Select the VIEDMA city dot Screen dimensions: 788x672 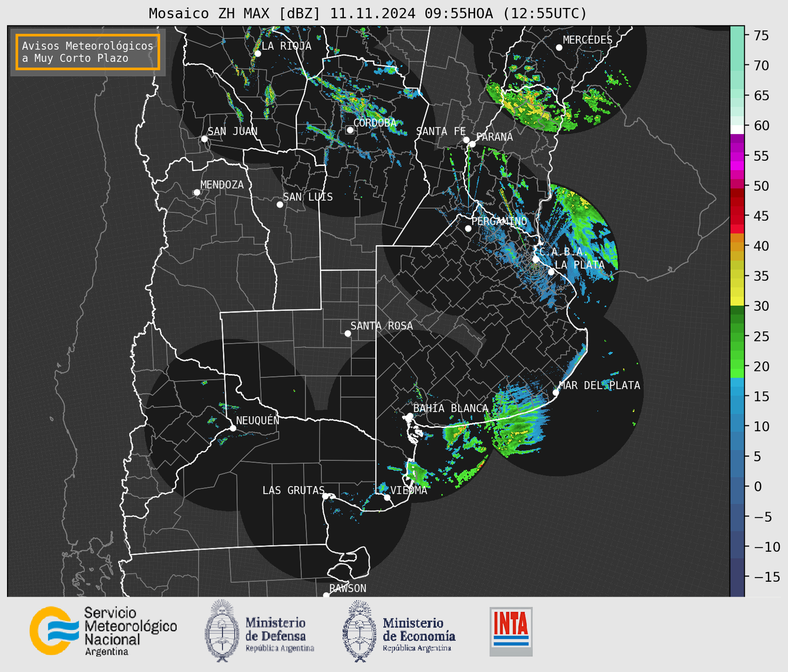tap(387, 497)
